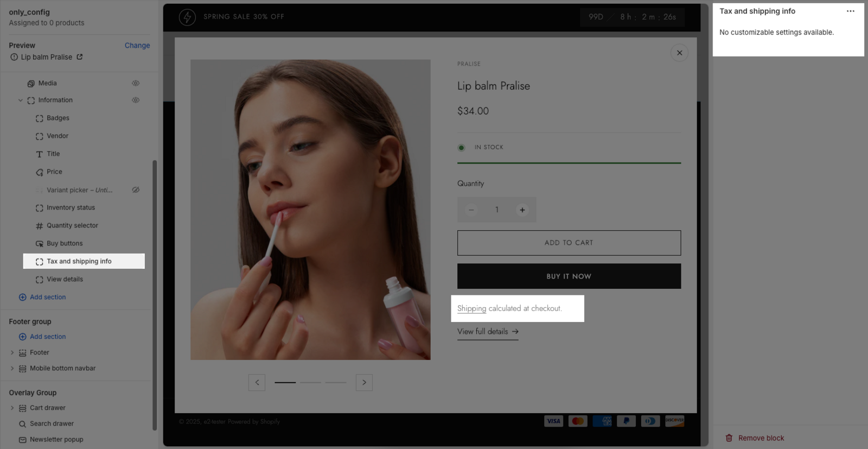
Task: Go to previous product image arrow
Action: click(257, 383)
